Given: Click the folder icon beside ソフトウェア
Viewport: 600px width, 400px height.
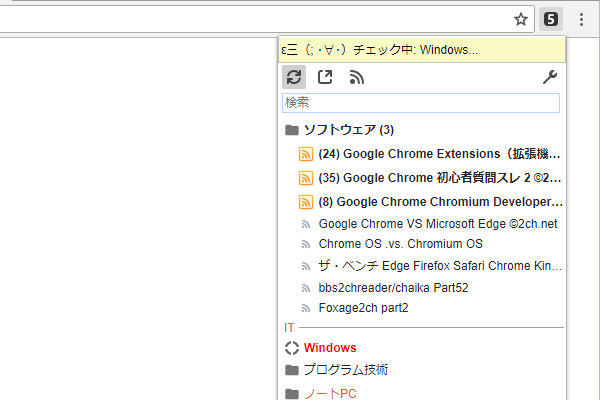Looking at the screenshot, I should pos(292,130).
